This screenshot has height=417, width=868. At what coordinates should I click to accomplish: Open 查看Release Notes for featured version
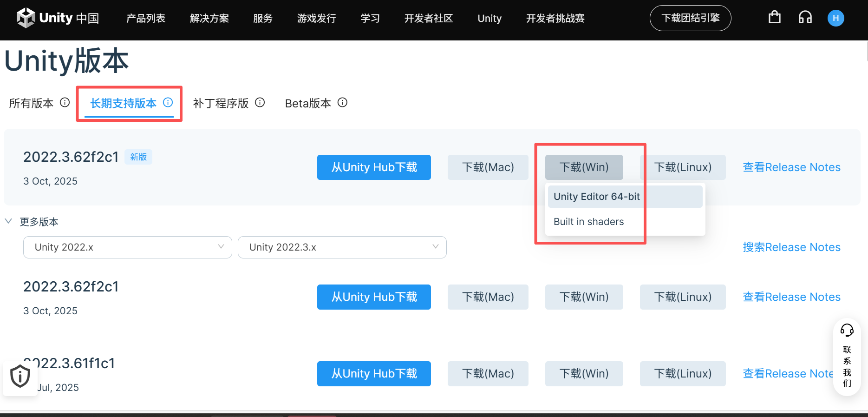[x=792, y=167]
